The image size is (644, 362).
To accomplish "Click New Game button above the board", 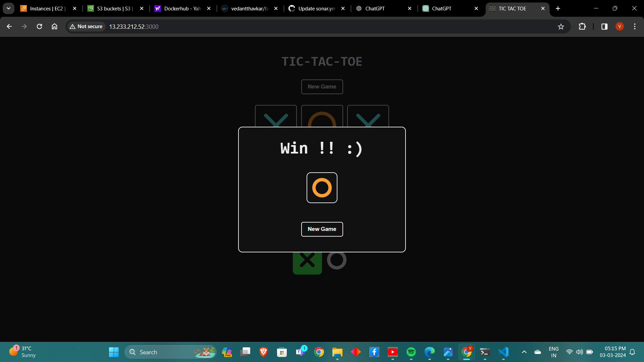I will 322,86.
